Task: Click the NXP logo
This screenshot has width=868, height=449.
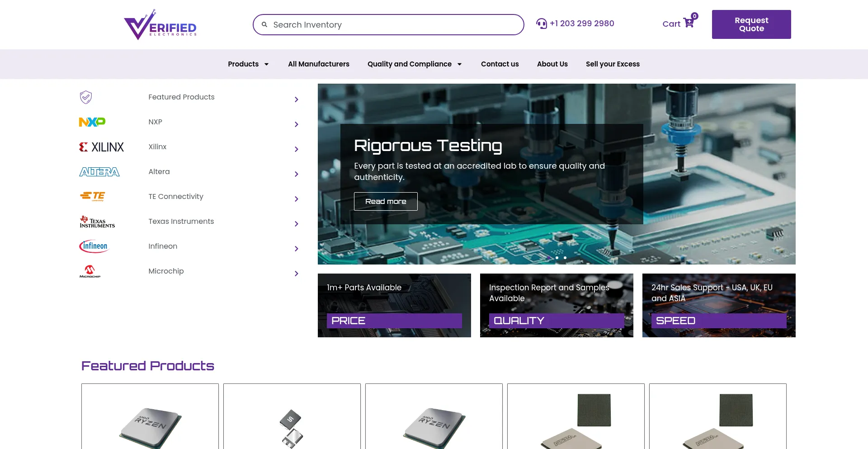Action: tap(92, 122)
